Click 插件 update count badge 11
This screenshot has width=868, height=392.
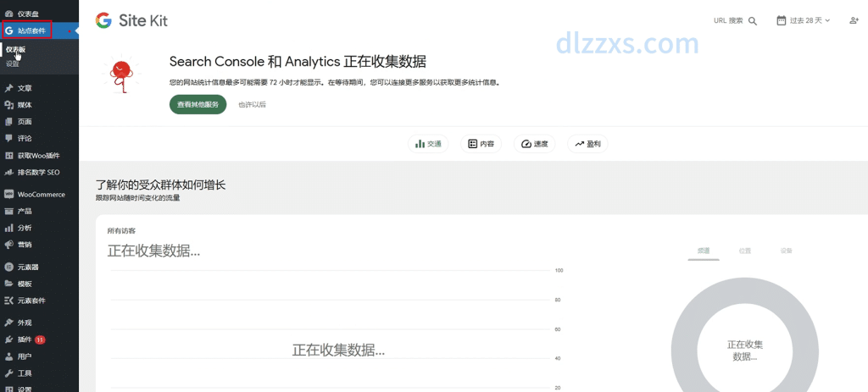pos(40,340)
